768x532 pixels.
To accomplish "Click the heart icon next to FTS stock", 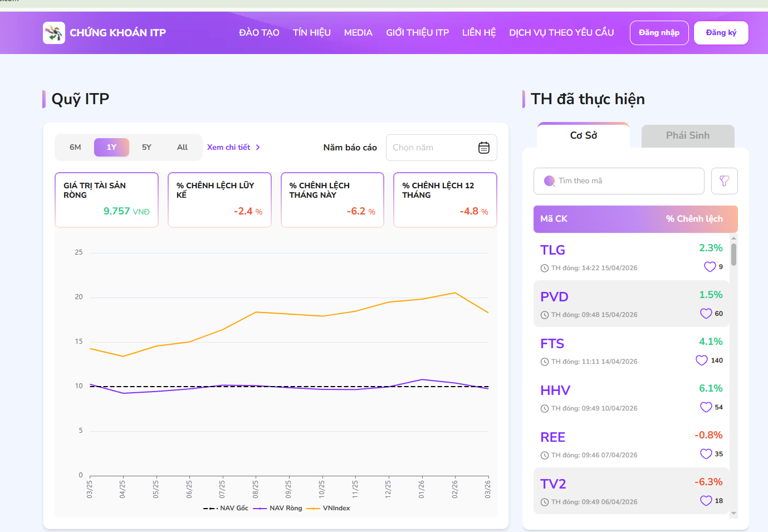I will pyautogui.click(x=702, y=360).
